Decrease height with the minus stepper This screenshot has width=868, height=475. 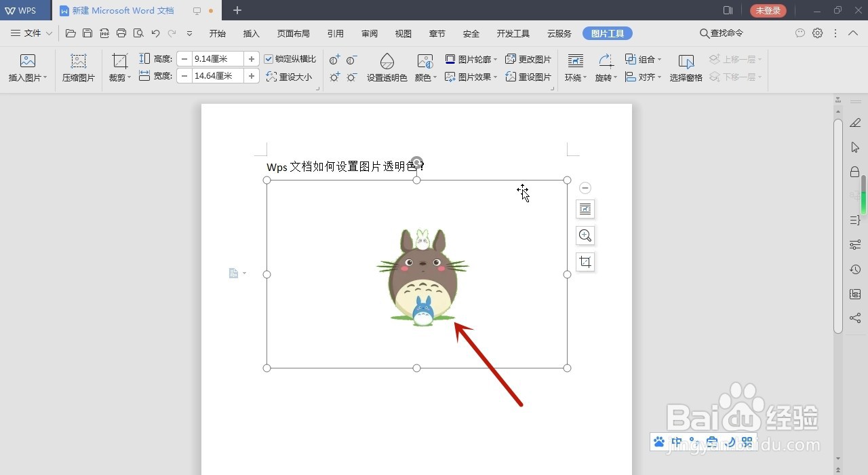tap(184, 59)
